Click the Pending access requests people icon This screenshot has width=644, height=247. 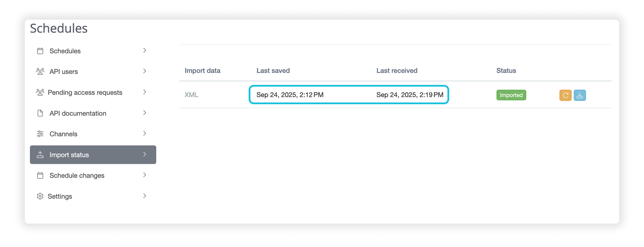click(40, 92)
